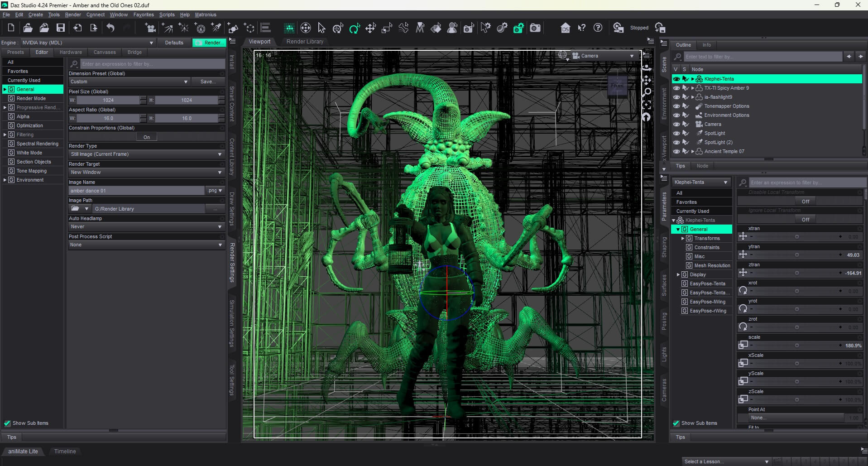Switch to the Hardware tab
Screen dimensions: 868x466
[x=71, y=52]
